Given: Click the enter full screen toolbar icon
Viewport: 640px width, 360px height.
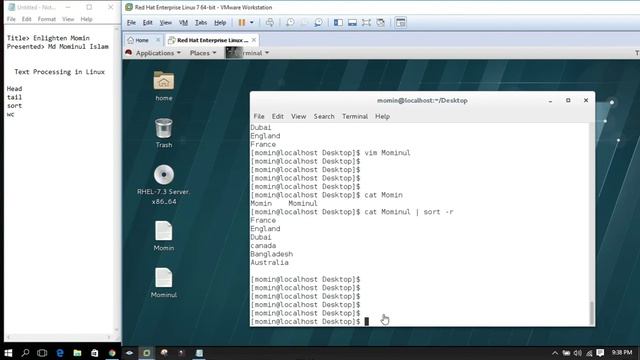Looking at the screenshot, I should 366,23.
